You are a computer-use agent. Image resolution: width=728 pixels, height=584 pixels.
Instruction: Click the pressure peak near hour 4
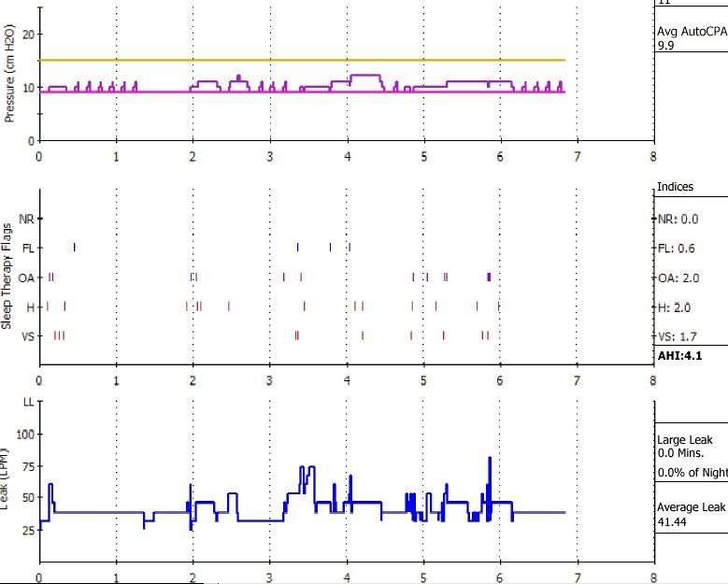click(x=363, y=75)
